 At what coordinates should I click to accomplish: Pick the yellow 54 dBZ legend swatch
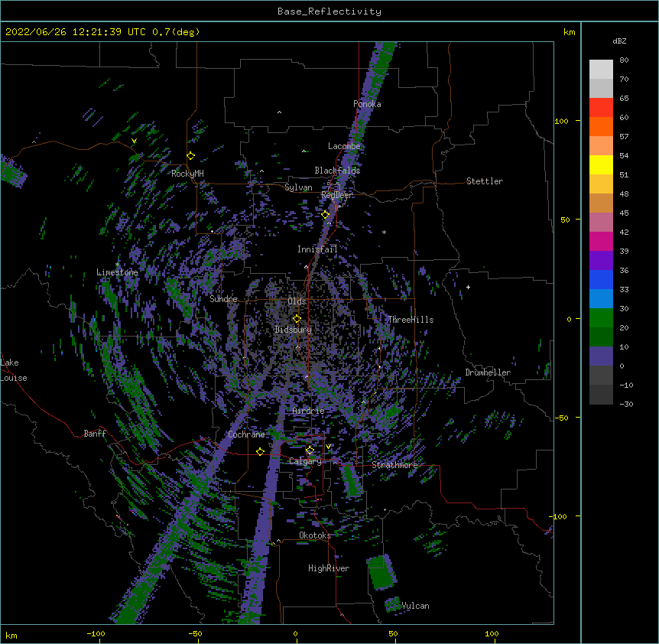coord(601,164)
